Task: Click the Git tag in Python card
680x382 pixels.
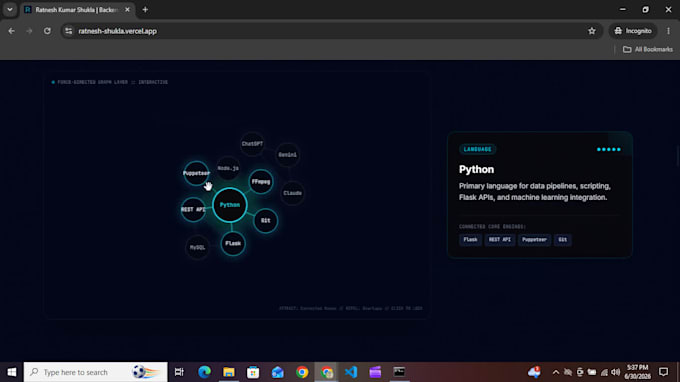Action: 562,239
